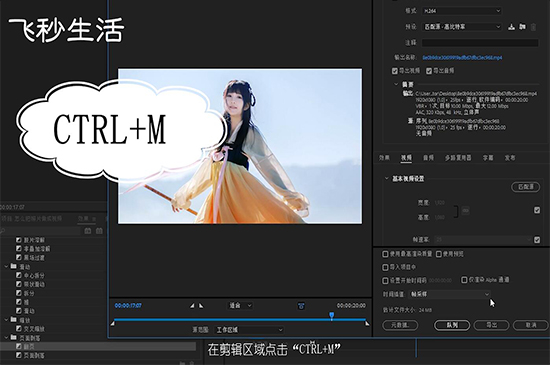This screenshot has width=550, height=365.
Task: Click the blue playhead on preview timeline
Action: coord(331,316)
